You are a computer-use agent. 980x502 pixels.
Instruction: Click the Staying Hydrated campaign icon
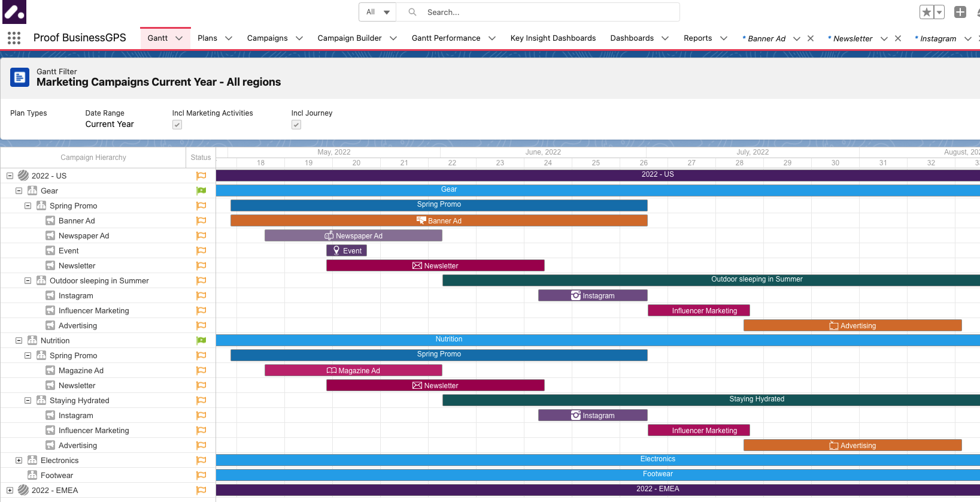tap(41, 400)
